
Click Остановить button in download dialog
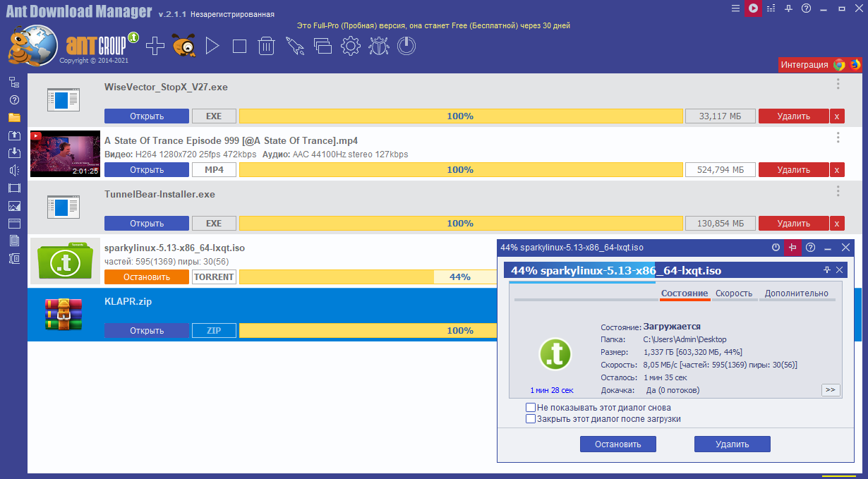618,444
